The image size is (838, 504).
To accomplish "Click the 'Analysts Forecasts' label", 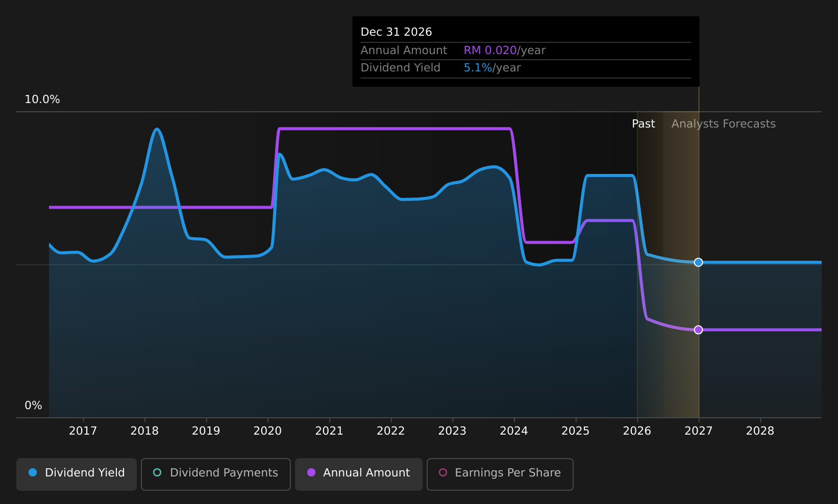I will click(x=724, y=124).
